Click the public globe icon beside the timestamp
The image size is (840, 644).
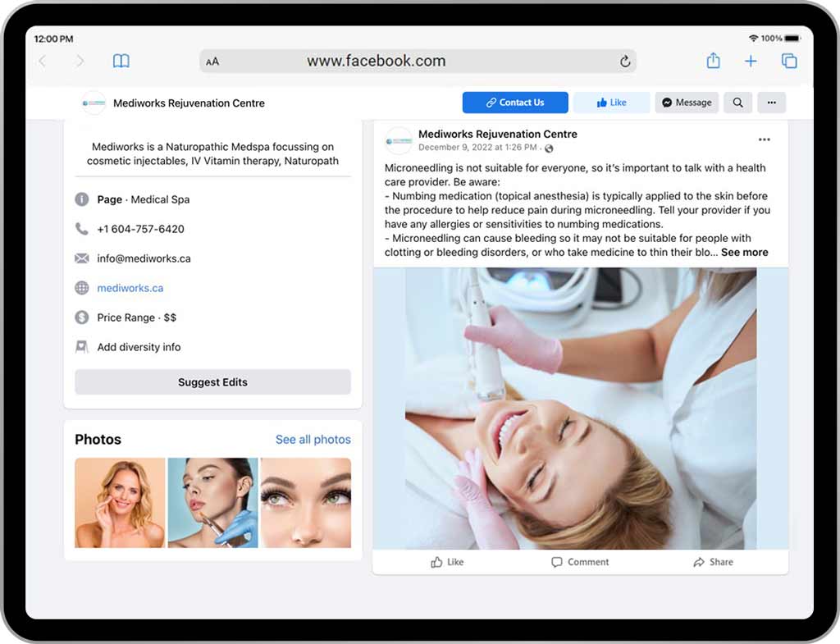(549, 148)
